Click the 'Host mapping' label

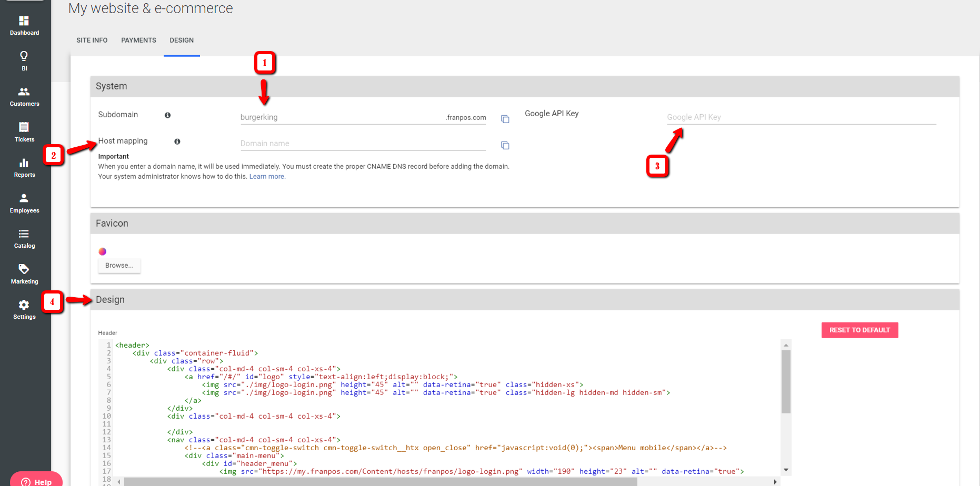pyautogui.click(x=123, y=141)
